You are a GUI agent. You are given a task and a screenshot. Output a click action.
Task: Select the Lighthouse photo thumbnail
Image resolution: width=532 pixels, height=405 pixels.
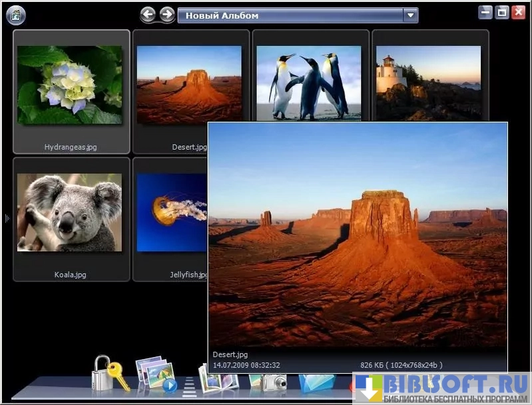[428, 82]
